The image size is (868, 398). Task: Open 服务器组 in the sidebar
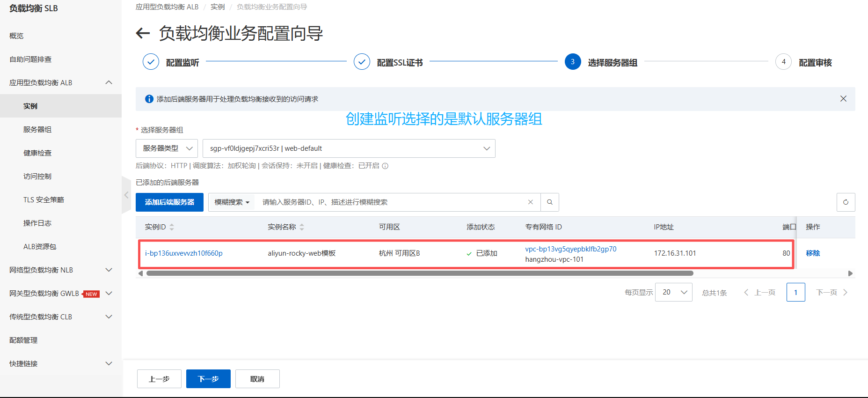[x=37, y=129]
